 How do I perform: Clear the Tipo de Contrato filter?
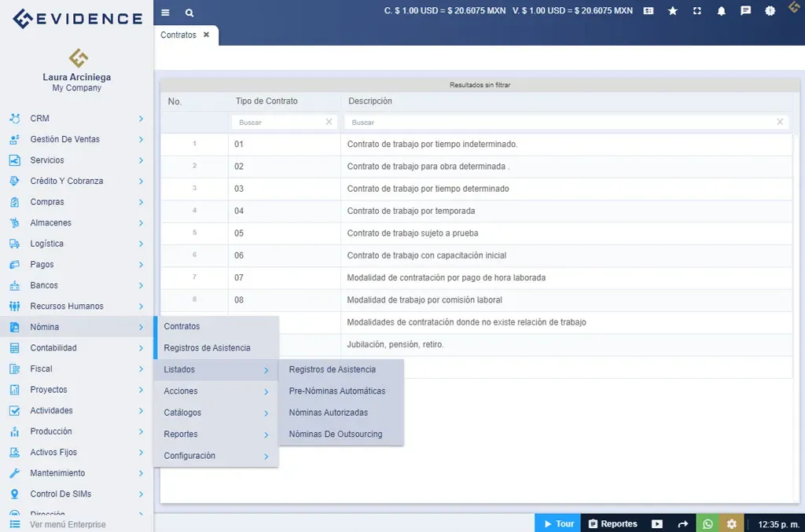329,123
